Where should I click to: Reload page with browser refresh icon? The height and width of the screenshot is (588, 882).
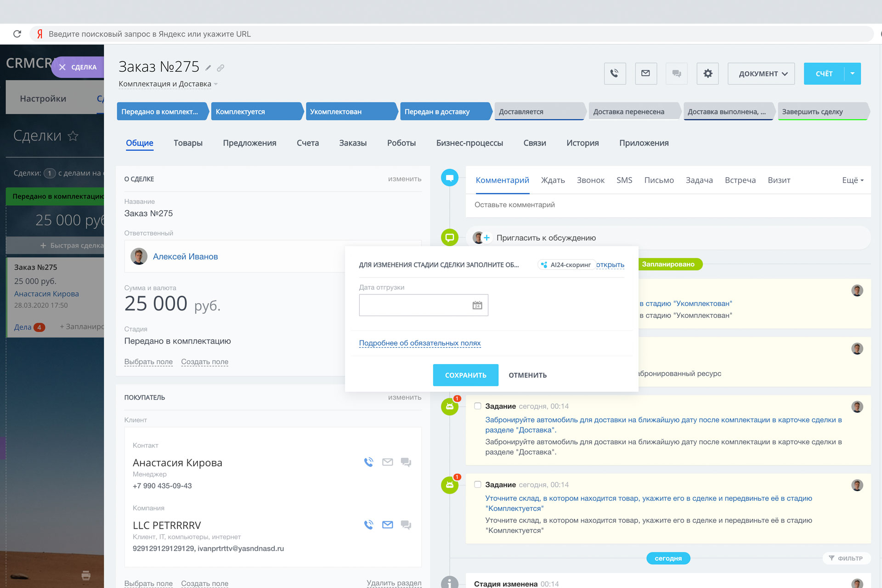(x=17, y=34)
